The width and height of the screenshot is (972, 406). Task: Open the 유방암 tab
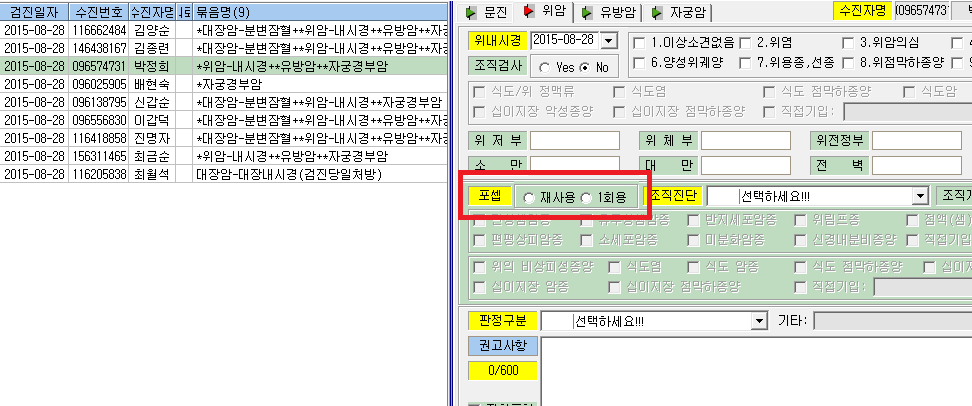point(606,12)
